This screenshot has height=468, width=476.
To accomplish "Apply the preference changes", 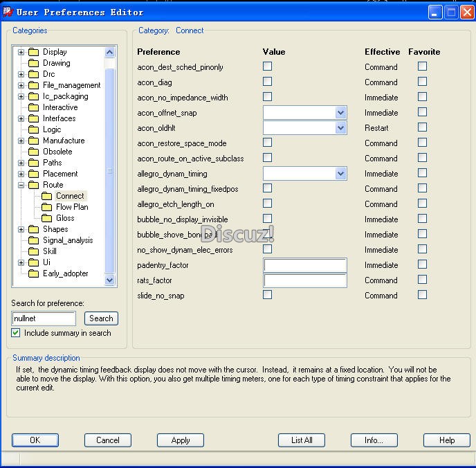I will 181,440.
